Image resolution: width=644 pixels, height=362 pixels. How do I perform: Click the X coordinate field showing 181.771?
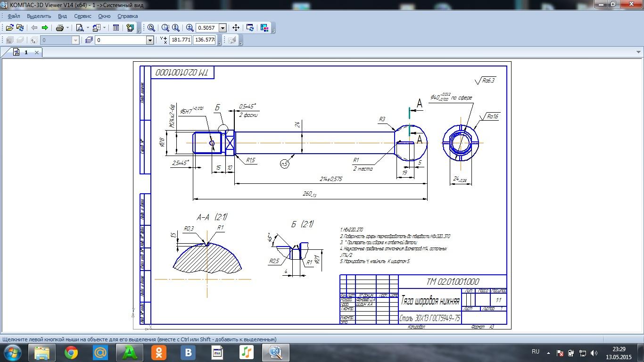click(181, 40)
